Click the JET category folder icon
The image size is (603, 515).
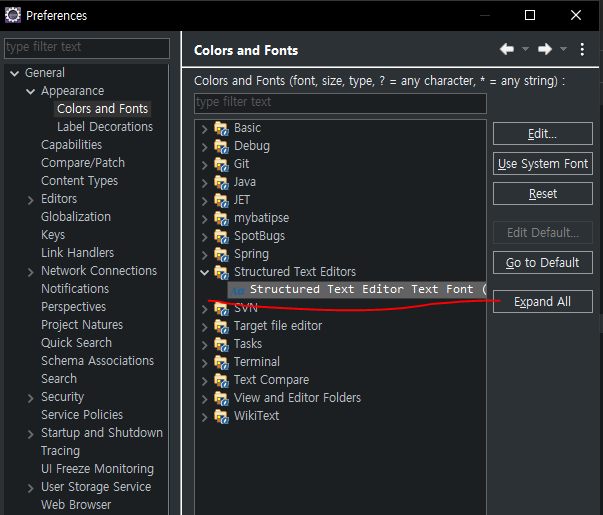click(x=221, y=200)
